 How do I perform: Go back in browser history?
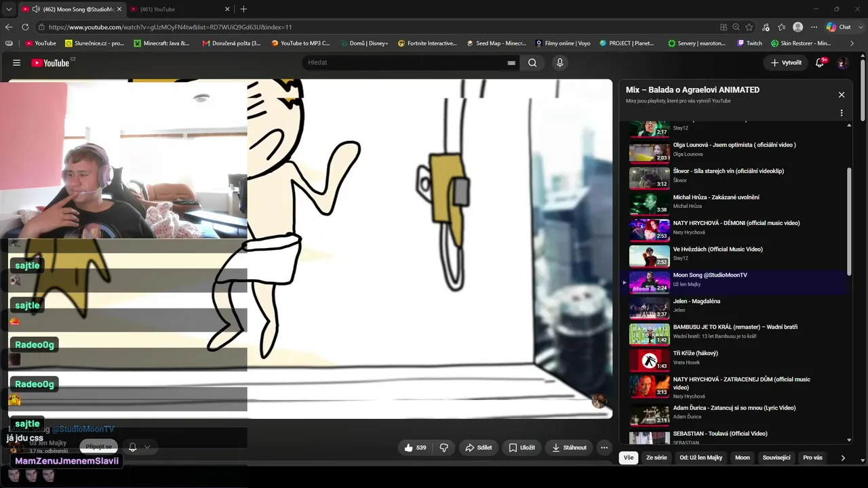click(x=9, y=27)
